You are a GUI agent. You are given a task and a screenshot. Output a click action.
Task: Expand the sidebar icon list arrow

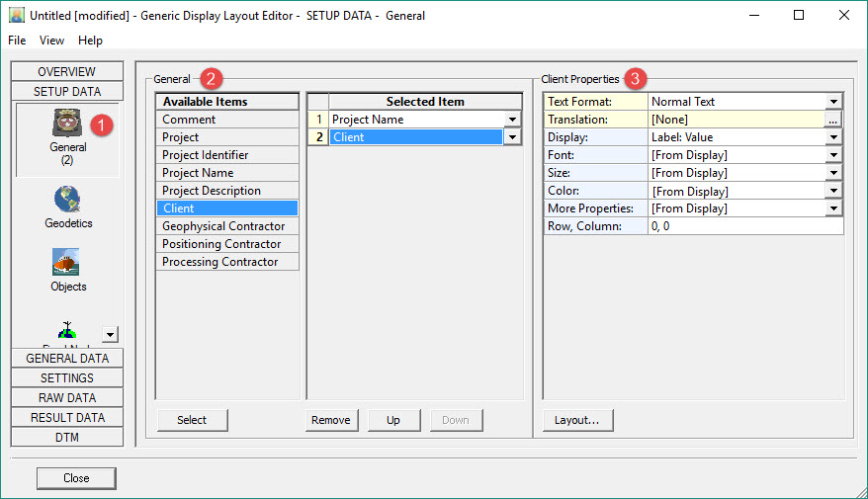point(110,334)
